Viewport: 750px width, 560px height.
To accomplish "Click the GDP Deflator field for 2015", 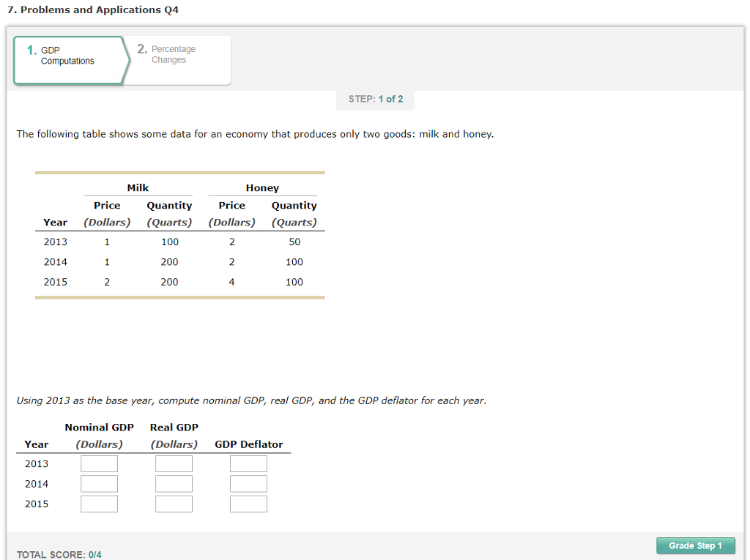I will [248, 503].
